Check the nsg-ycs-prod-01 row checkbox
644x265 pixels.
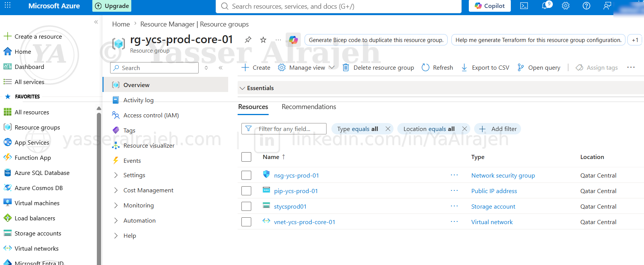pyautogui.click(x=246, y=175)
